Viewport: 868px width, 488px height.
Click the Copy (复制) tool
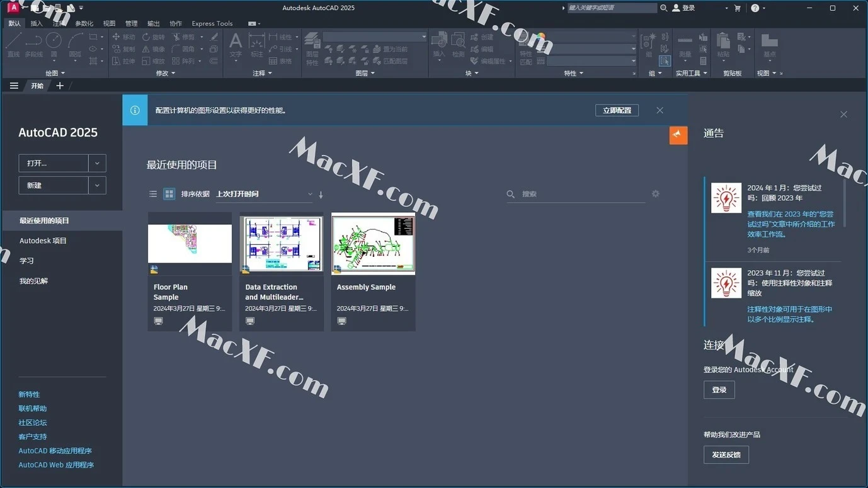[x=124, y=49]
